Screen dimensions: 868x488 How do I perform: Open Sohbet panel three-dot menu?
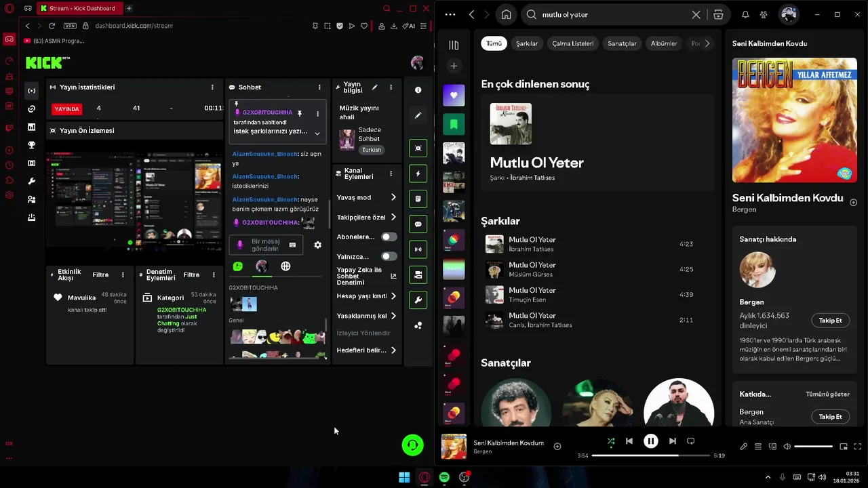pyautogui.click(x=319, y=87)
